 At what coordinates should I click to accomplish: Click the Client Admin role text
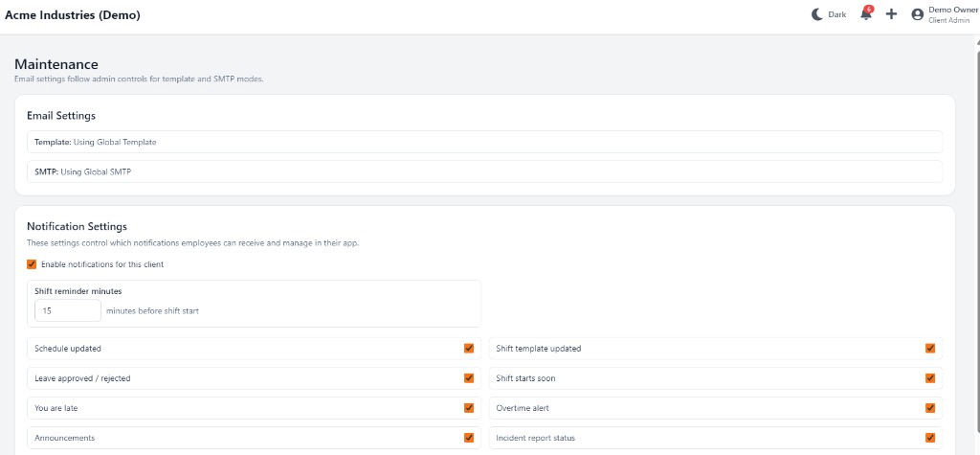coord(948,21)
